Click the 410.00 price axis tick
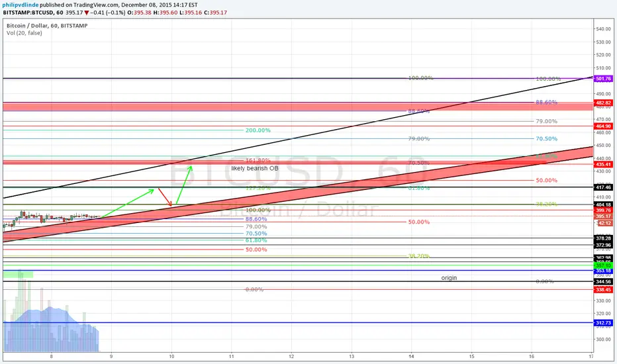Image resolution: width=617 pixels, height=364 pixels. coord(603,197)
